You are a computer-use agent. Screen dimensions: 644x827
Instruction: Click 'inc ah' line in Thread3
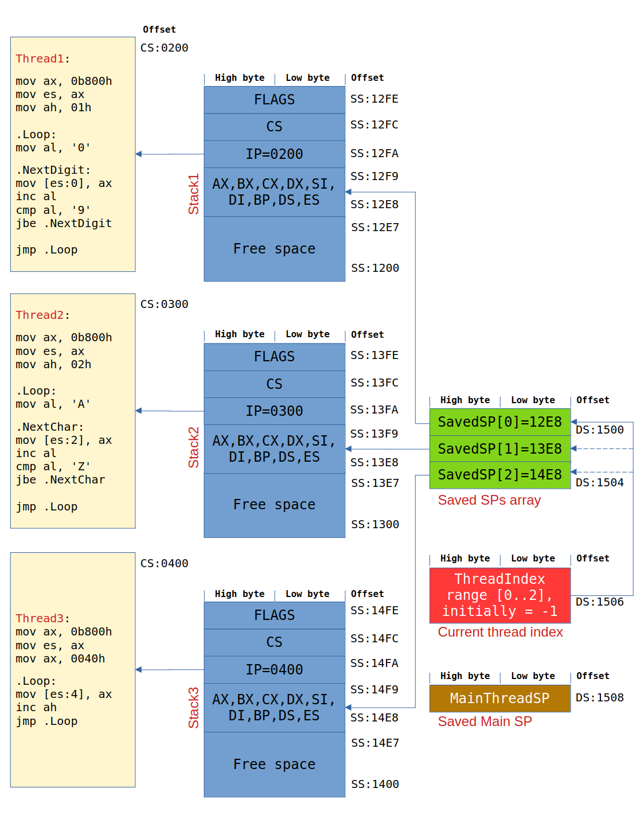36,708
